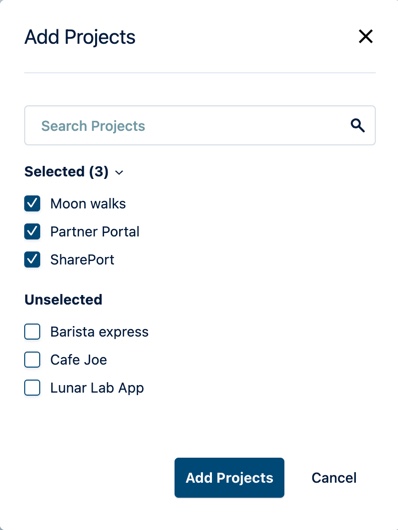Collapse the Selected section chevron
The width and height of the screenshot is (398, 530).
pyautogui.click(x=119, y=172)
